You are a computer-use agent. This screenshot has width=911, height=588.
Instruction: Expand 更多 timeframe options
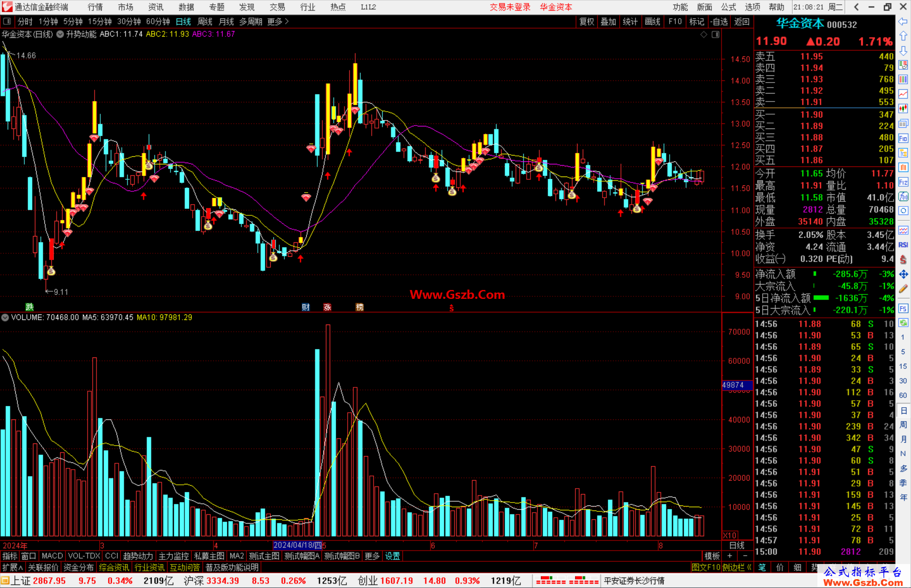(x=278, y=21)
